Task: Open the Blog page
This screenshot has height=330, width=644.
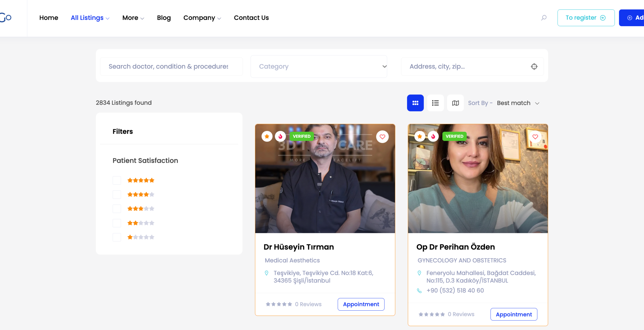Action: (x=164, y=18)
